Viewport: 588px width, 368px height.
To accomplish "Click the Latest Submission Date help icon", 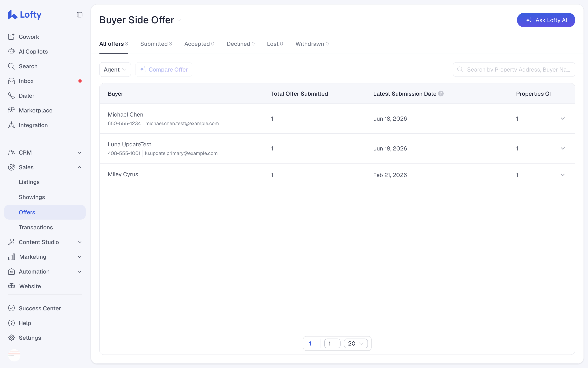I will pos(441,94).
